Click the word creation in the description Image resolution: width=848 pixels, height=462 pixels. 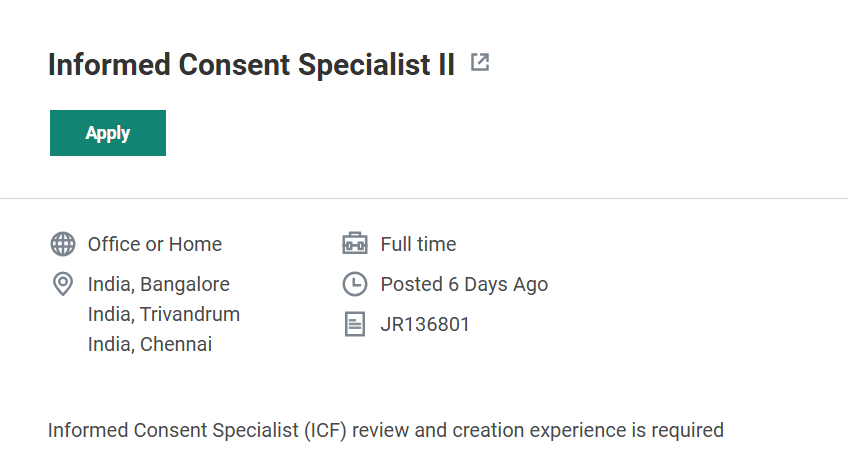point(487,431)
